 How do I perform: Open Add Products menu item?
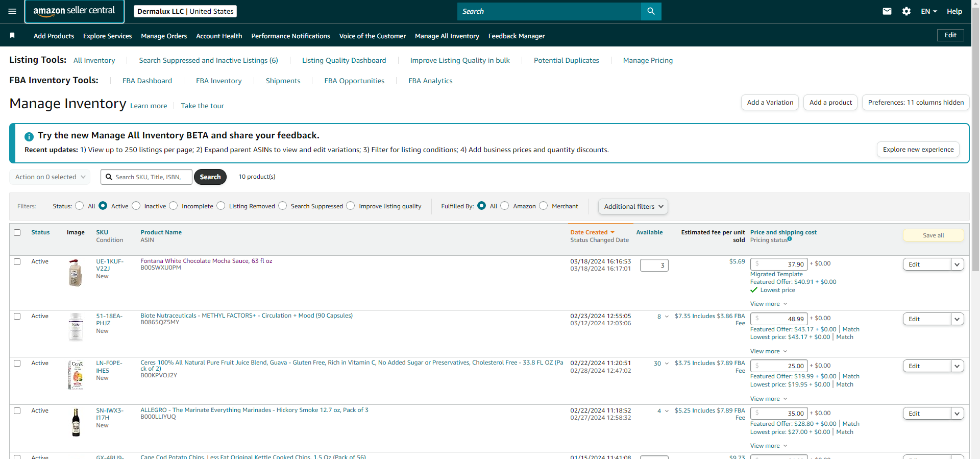click(x=54, y=36)
